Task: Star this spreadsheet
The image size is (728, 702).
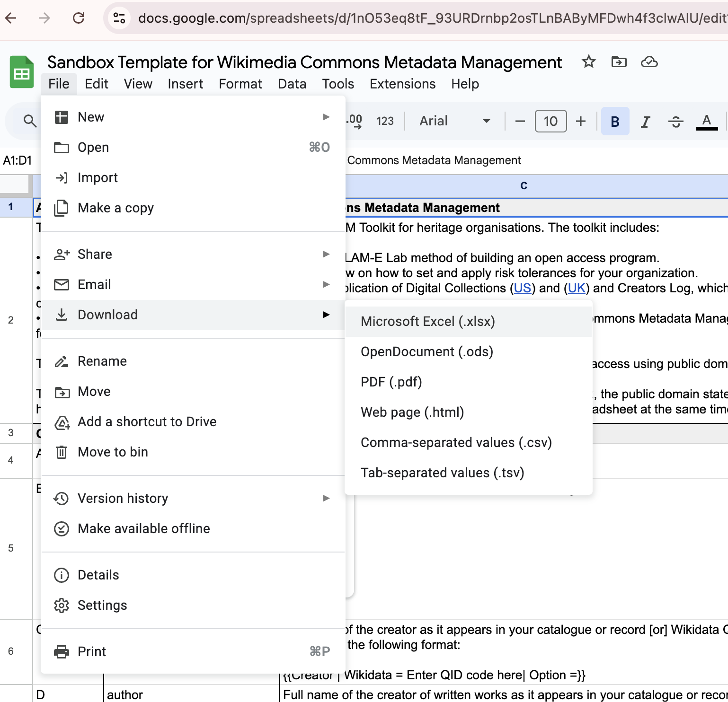Action: point(588,61)
